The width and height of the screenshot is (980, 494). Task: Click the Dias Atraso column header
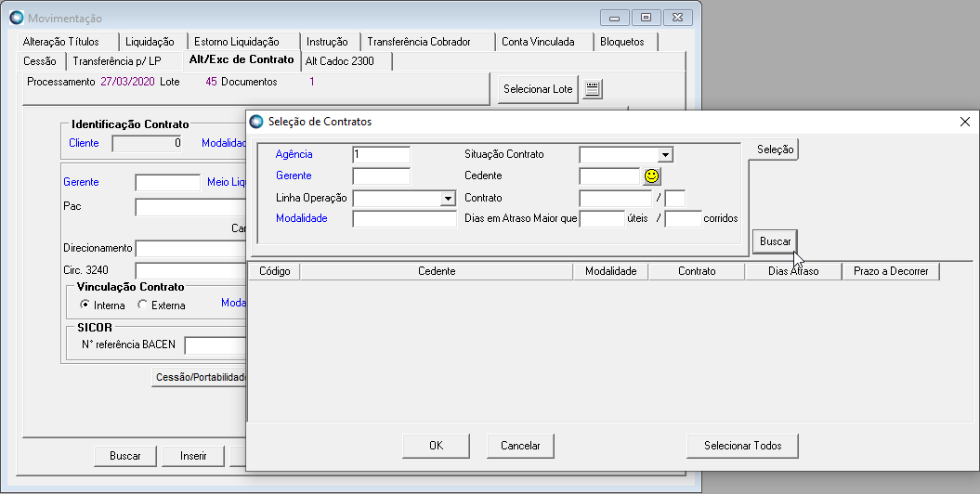793,271
